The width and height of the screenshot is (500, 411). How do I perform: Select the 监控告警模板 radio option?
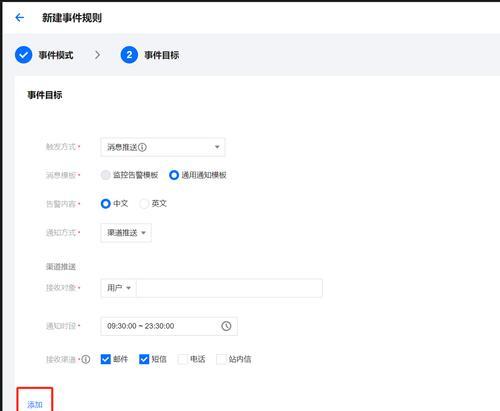(x=106, y=175)
